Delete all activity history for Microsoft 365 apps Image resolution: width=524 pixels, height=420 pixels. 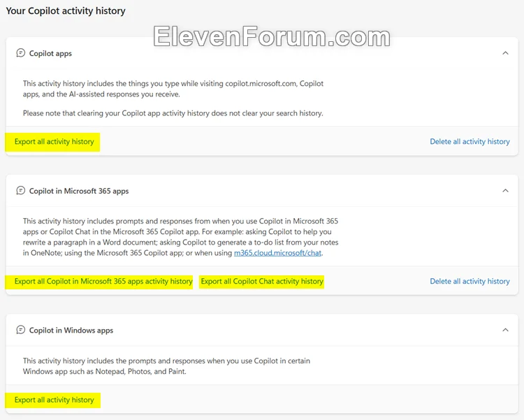[x=470, y=281]
